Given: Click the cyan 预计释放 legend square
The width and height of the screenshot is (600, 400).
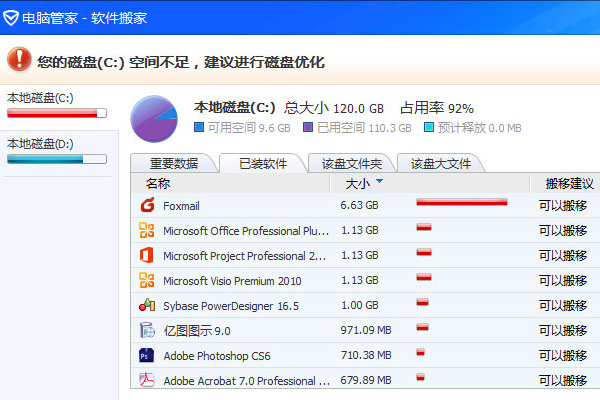Looking at the screenshot, I should (429, 127).
